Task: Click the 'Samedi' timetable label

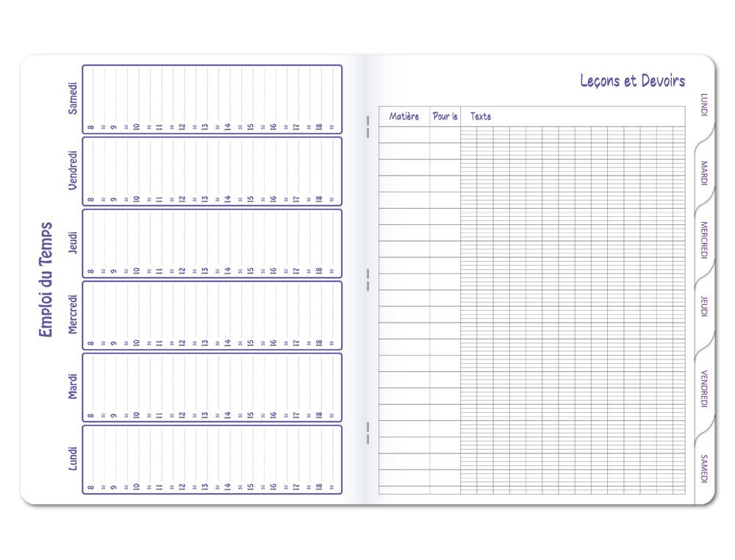Action: (72, 98)
